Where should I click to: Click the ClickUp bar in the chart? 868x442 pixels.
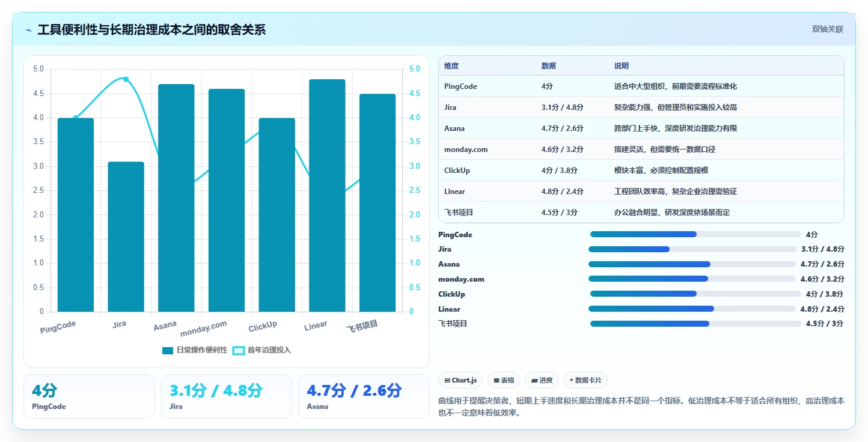click(277, 215)
